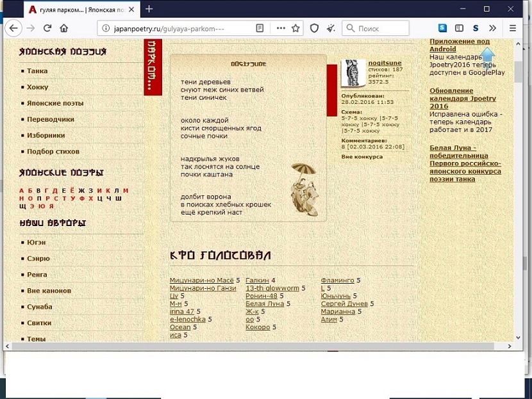Open voter e-lenochka link
The width and height of the screenshot is (532, 399).
pyautogui.click(x=188, y=320)
